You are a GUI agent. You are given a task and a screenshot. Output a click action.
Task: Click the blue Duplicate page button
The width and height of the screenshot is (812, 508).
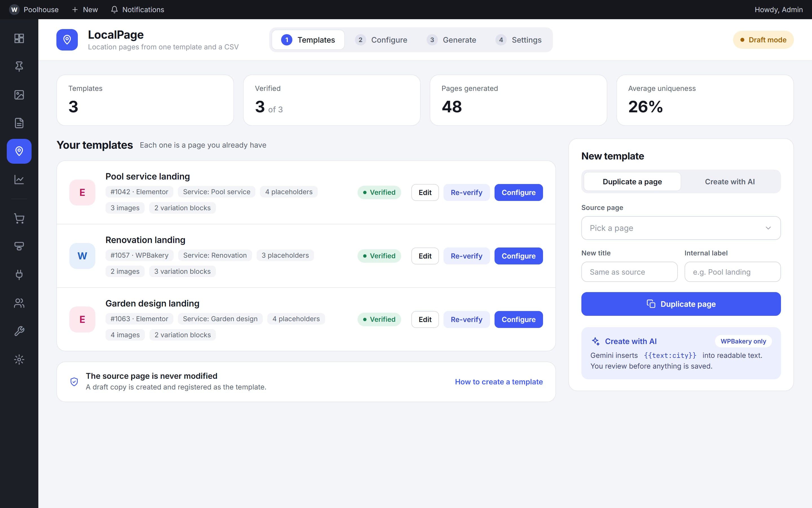tap(681, 304)
